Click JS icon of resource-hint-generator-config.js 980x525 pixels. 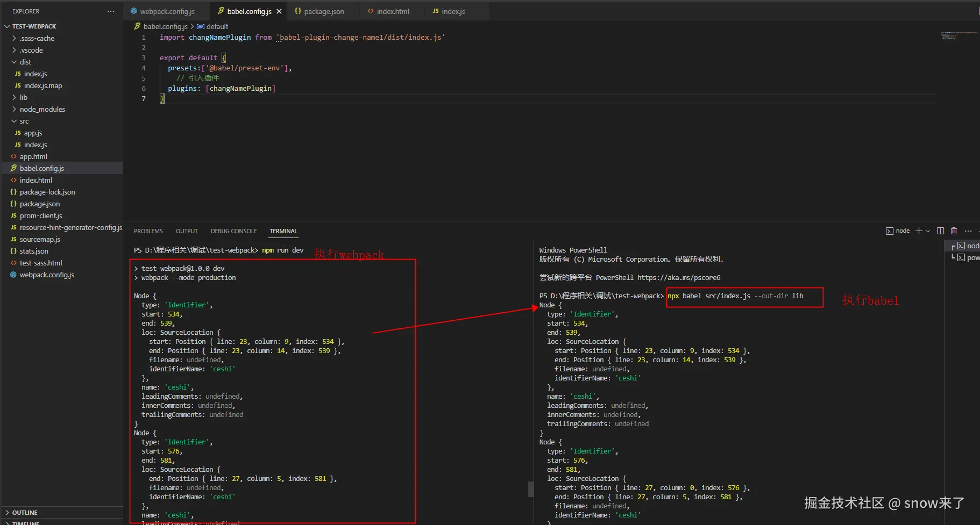pos(13,227)
